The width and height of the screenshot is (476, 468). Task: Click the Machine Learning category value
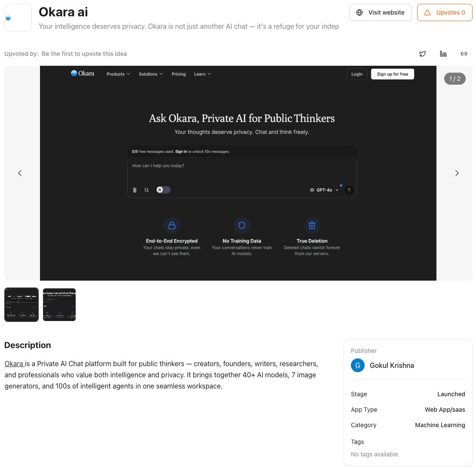[x=440, y=425]
